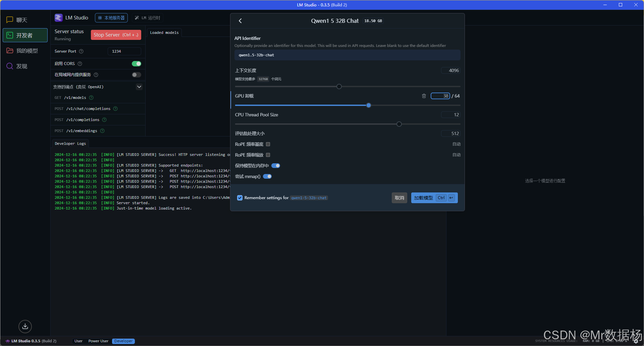Show help for /v1/chat/completions endpoint
644x346 pixels.
[115, 109]
